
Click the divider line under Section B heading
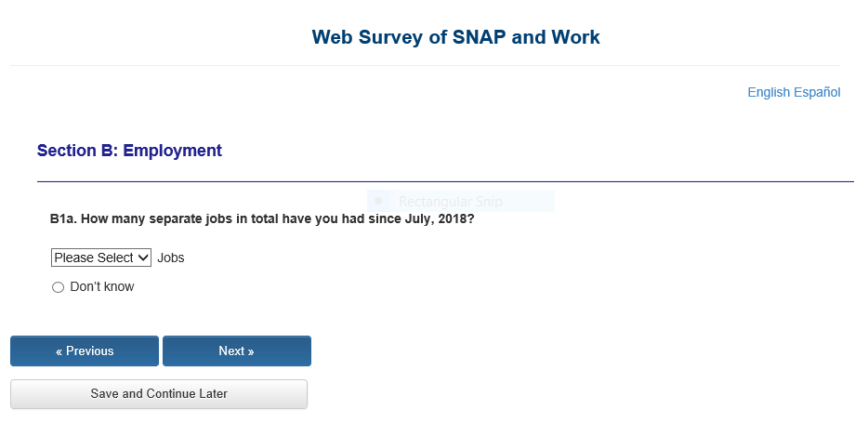[x=445, y=181]
